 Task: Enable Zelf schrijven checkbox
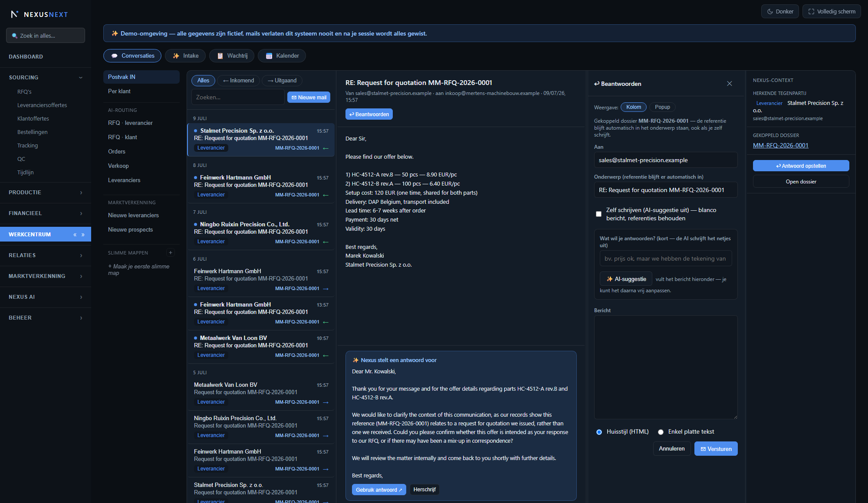pos(599,214)
